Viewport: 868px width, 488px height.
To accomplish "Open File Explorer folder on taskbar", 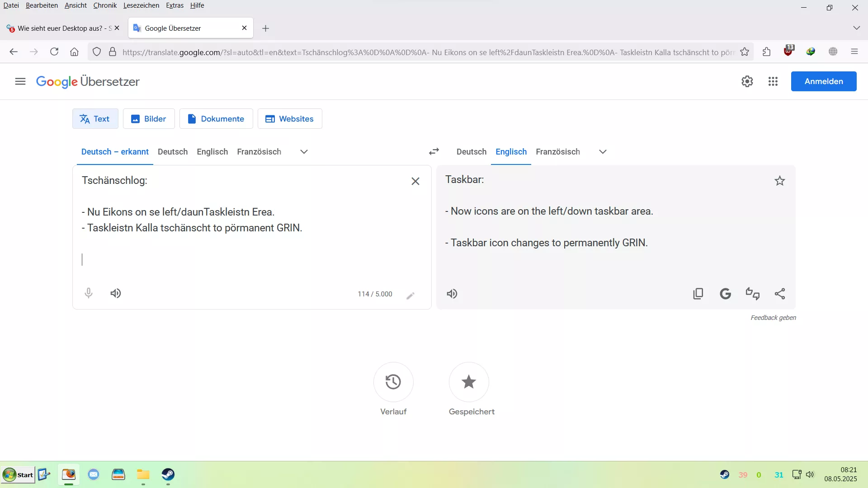I will click(143, 474).
